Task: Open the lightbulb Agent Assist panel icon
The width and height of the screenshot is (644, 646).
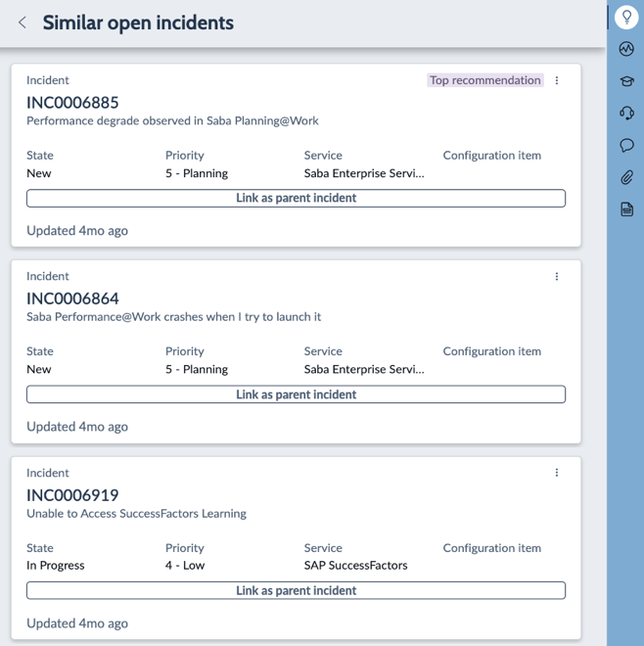Action: pos(626,18)
